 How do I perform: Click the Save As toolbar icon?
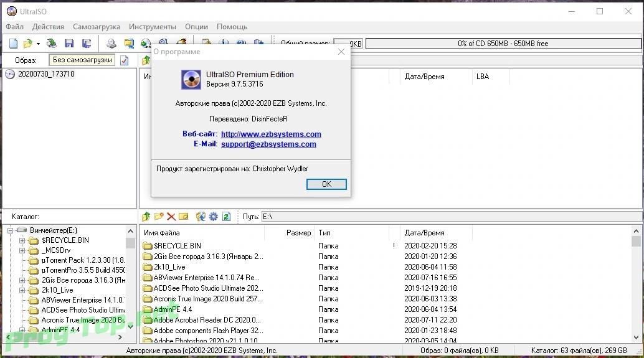86,44
